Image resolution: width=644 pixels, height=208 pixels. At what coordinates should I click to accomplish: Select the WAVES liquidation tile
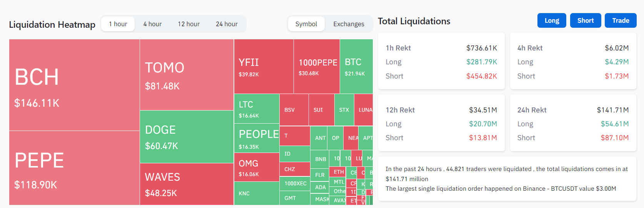point(187,184)
